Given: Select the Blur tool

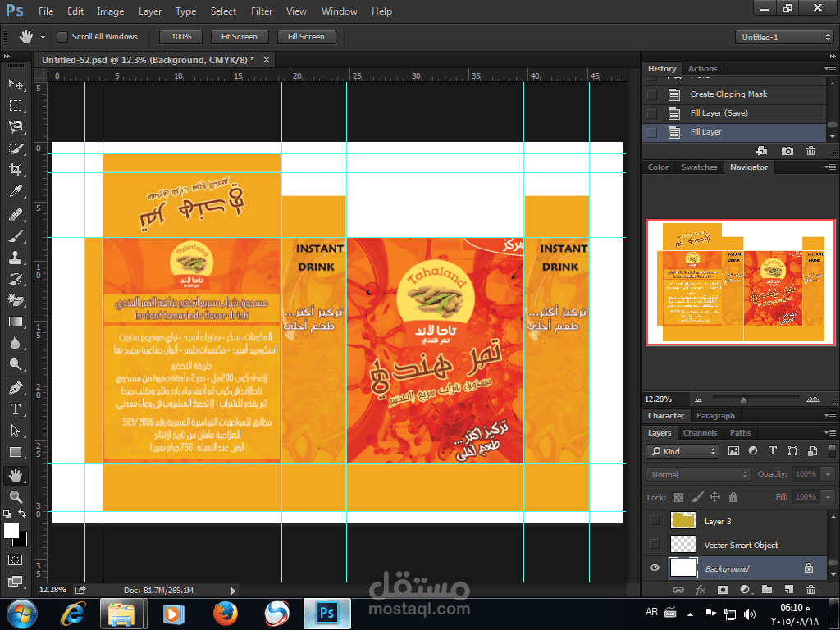Looking at the screenshot, I should (16, 344).
